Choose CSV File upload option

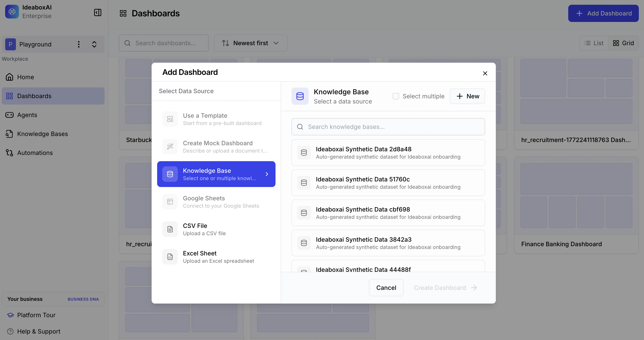[216, 229]
